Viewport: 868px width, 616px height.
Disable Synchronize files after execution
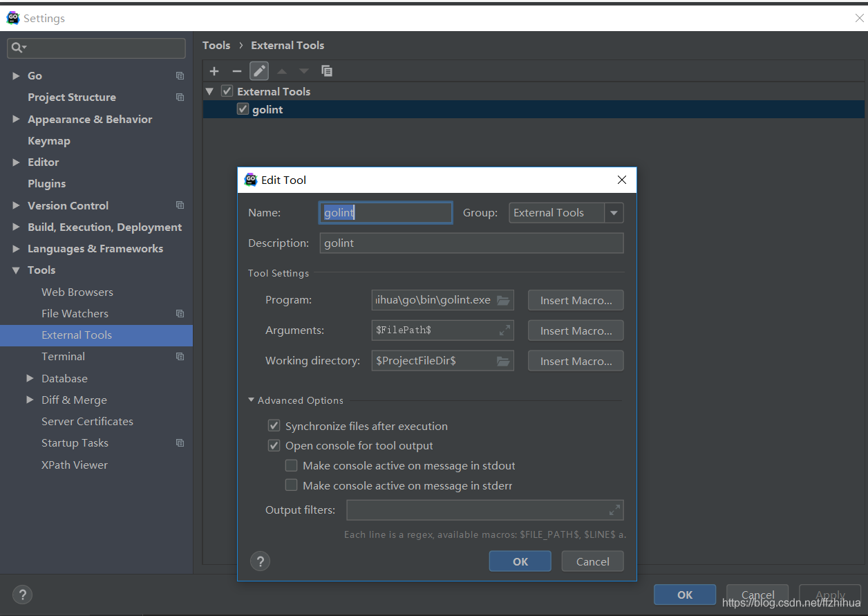coord(274,426)
